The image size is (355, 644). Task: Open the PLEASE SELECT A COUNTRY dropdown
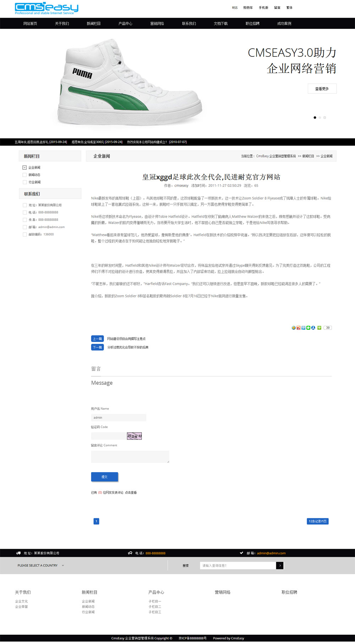click(x=41, y=565)
